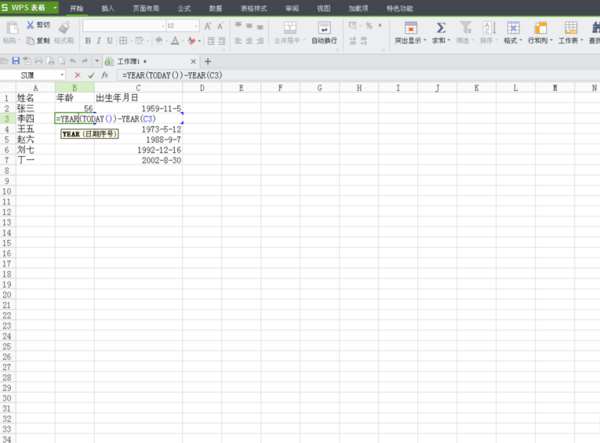Increase font size with larger A

(207, 26)
